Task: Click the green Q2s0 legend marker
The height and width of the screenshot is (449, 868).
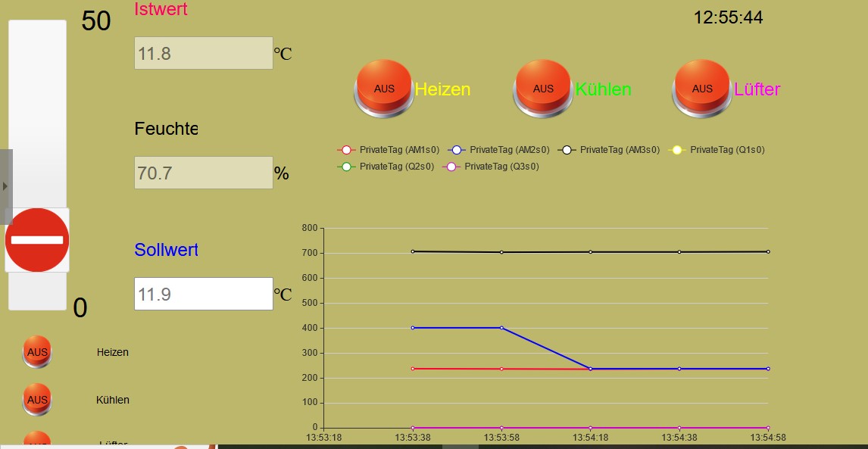Action: (347, 166)
